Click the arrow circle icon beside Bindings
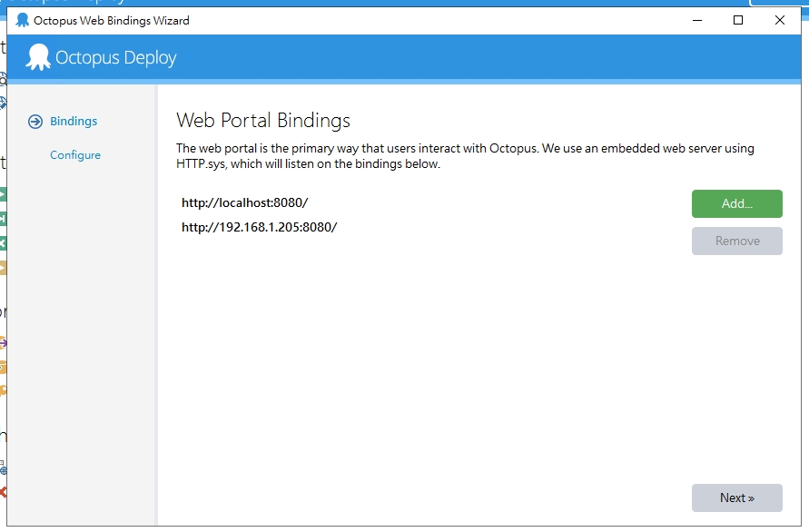The width and height of the screenshot is (809, 532). coord(35,122)
